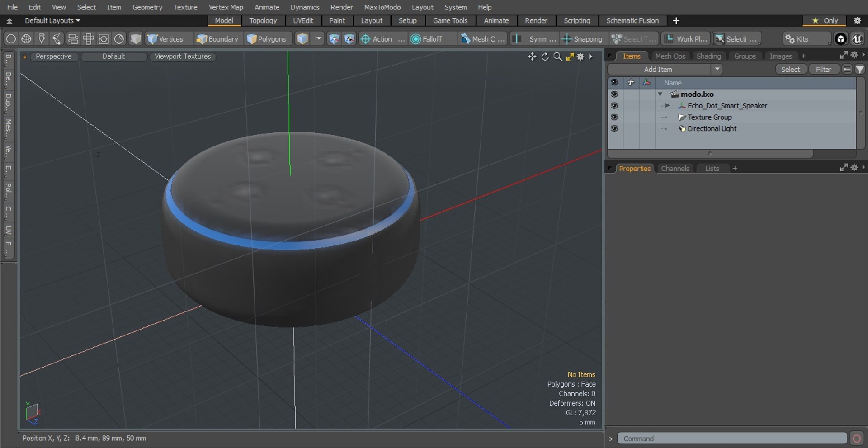Toggle visibility of Directional Light
Screen dimensions: 868x448
pyautogui.click(x=614, y=128)
